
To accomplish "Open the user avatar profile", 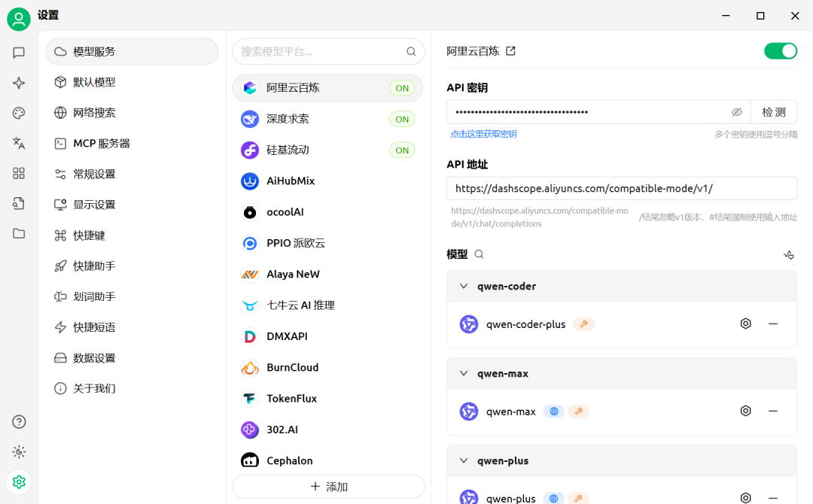I will point(19,19).
